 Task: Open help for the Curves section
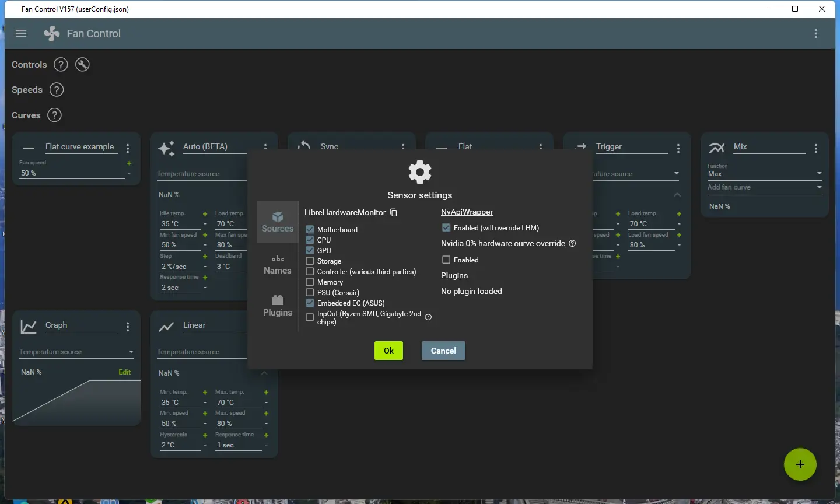click(x=54, y=116)
